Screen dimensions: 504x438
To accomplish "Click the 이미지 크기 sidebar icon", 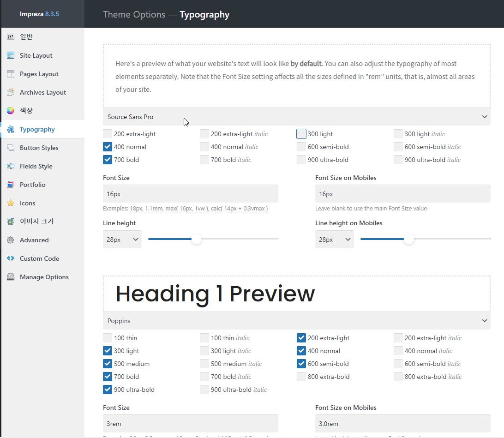I will pos(11,222).
